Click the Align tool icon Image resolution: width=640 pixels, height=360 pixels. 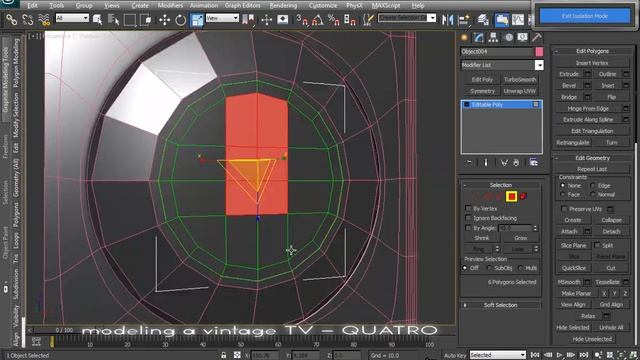tap(464, 19)
